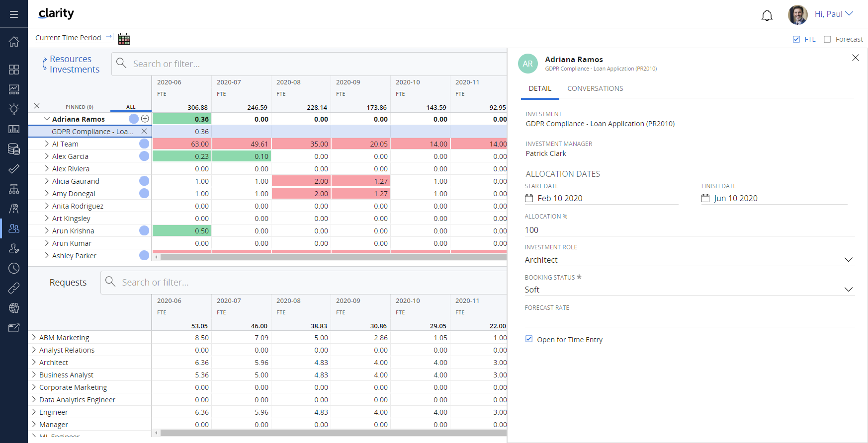868x443 pixels.
Task: Click the blue circle next to Arun Krishna
Action: point(144,230)
